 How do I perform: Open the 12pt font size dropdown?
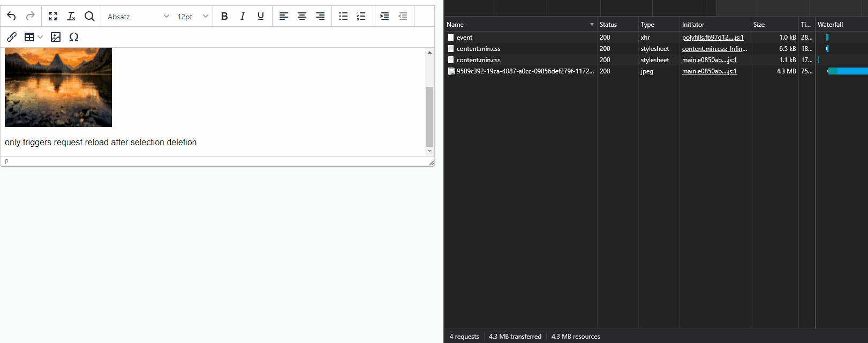click(192, 17)
